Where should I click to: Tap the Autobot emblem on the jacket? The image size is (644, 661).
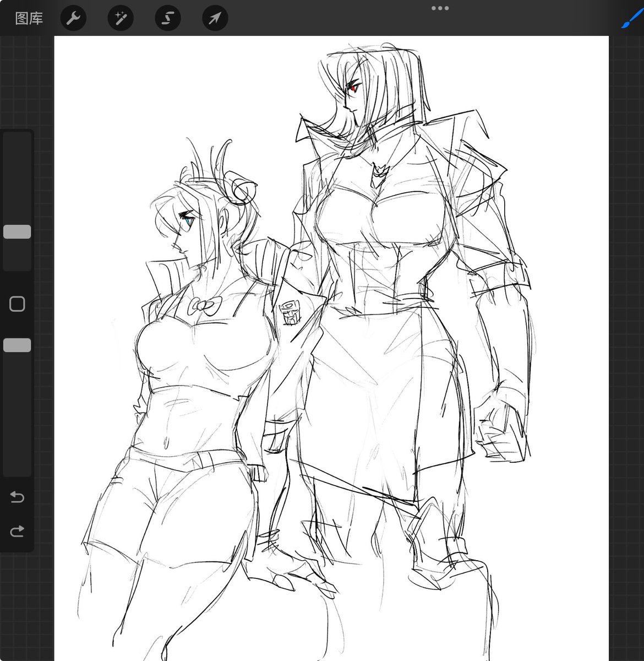pyautogui.click(x=289, y=312)
